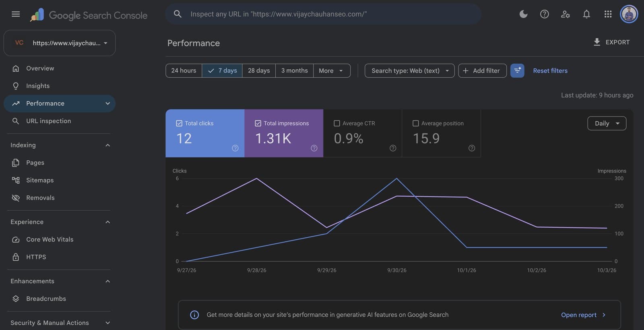Open the property selector dropdown

(60, 43)
